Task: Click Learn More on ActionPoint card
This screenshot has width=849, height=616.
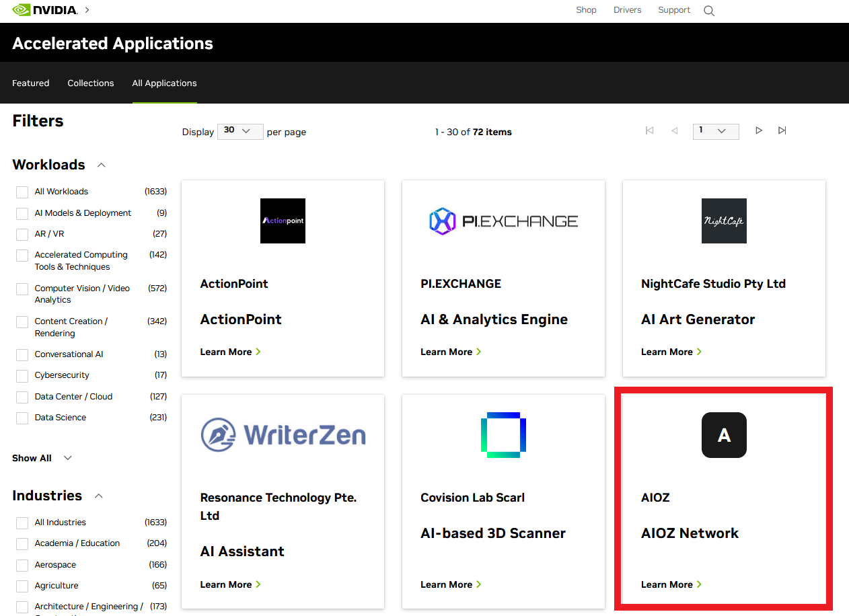Action: pos(231,352)
